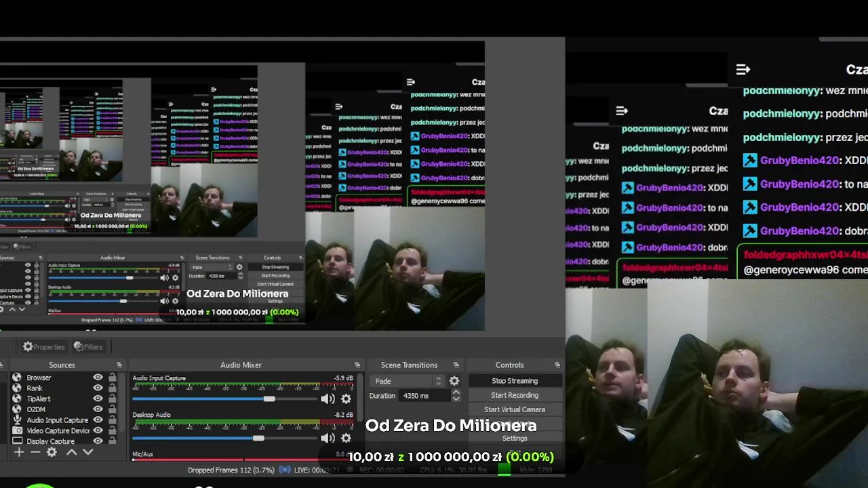Open Properties for the selected source
This screenshot has height=488, width=868.
(x=43, y=347)
